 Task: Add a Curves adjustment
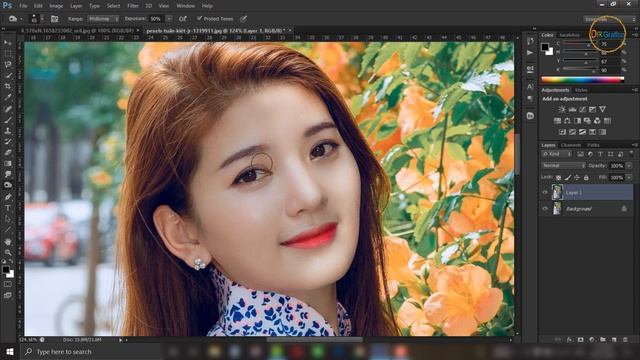tap(582, 109)
